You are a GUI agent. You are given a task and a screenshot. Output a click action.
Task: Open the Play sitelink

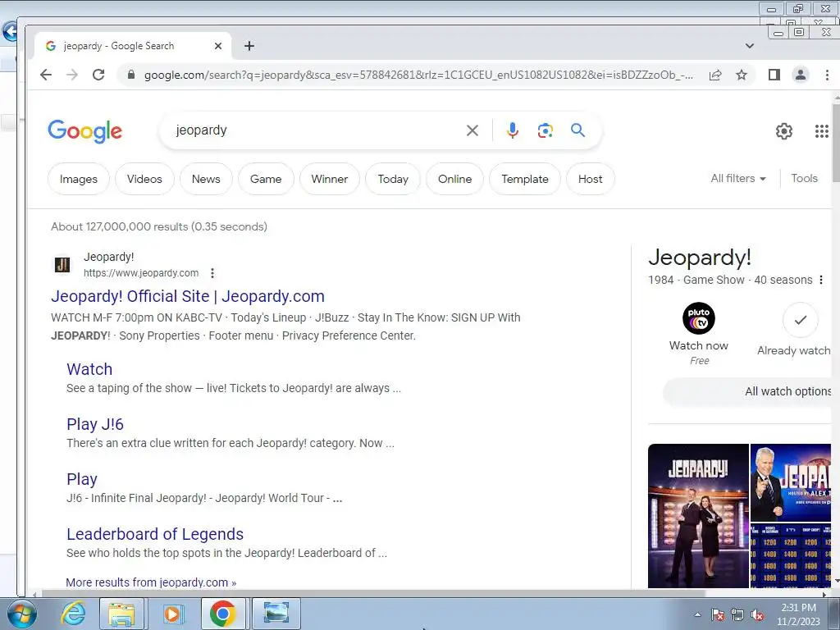tap(82, 479)
